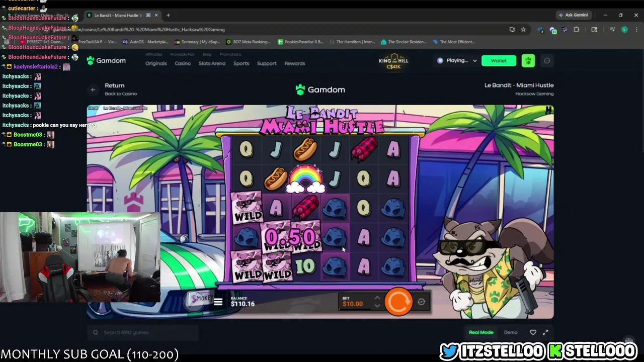644x362 pixels.
Task: Click the orange spin button
Action: [x=398, y=302]
